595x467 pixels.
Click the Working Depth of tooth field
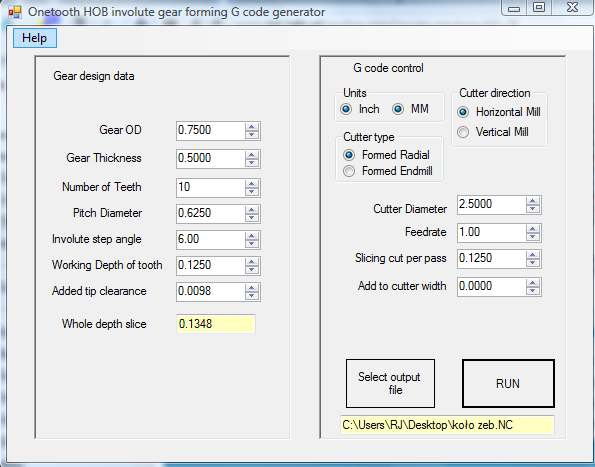[210, 266]
